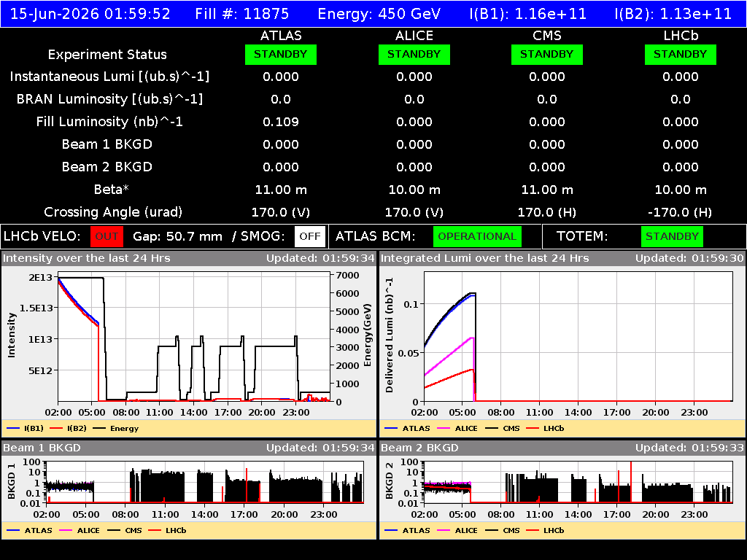Click the LHCb column header
Screen dimensions: 747x560
click(681, 36)
